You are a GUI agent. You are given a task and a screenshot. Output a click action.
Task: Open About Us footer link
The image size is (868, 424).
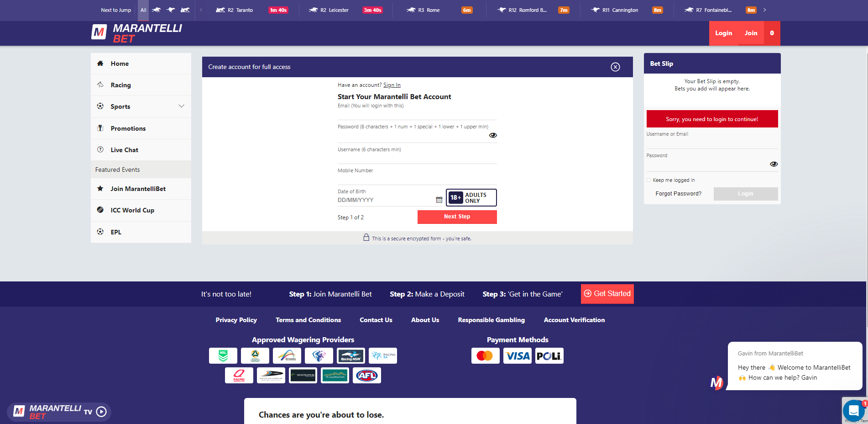coord(425,320)
